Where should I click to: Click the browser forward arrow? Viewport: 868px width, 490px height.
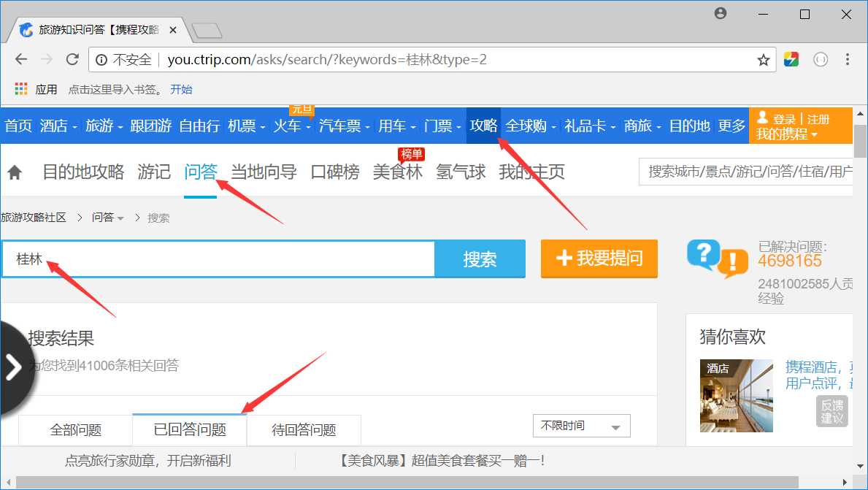(x=47, y=59)
